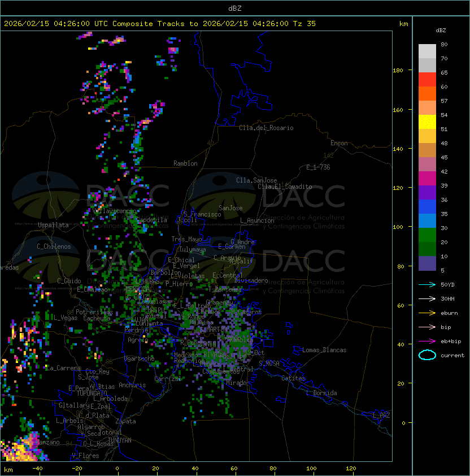Select the red swatch in the dBZ scale
Image resolution: width=470 pixels, height=476 pixels.
427,80
